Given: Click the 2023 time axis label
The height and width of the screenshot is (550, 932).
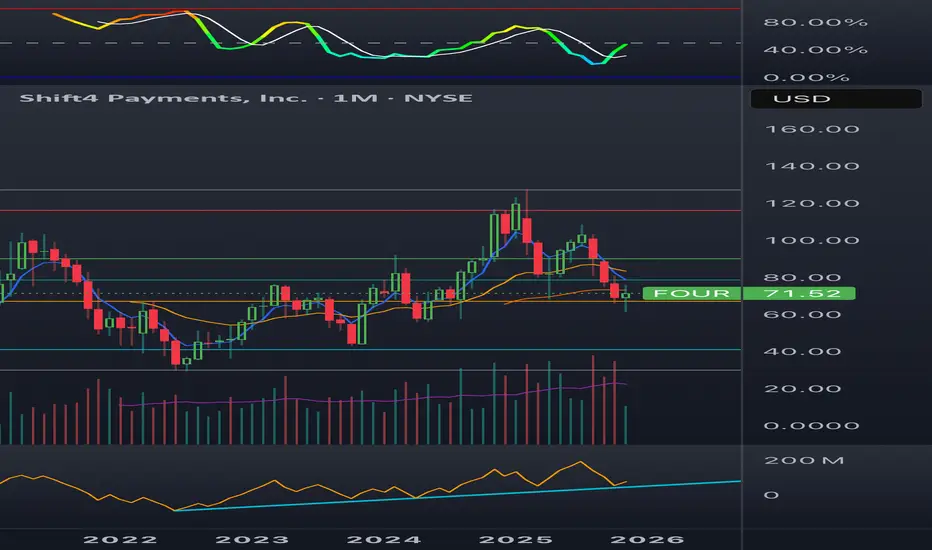Looking at the screenshot, I should click(x=252, y=540).
